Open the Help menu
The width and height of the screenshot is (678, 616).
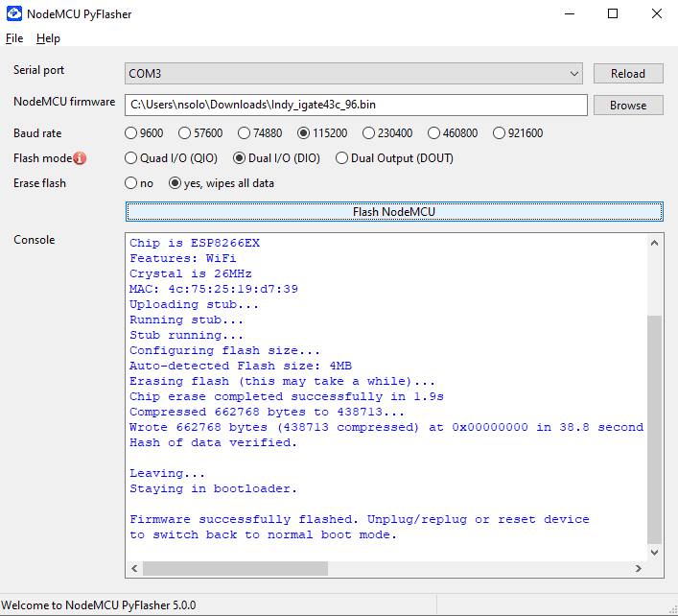coord(48,38)
